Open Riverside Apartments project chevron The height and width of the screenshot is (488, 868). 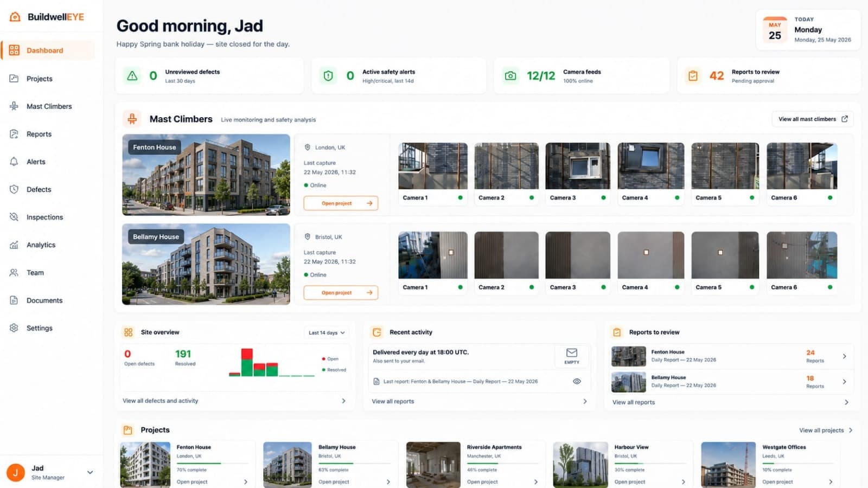pos(535,481)
